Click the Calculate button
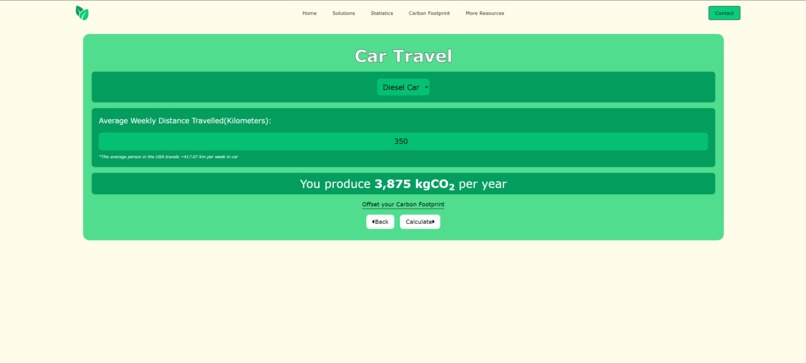806x363 pixels. 420,222
